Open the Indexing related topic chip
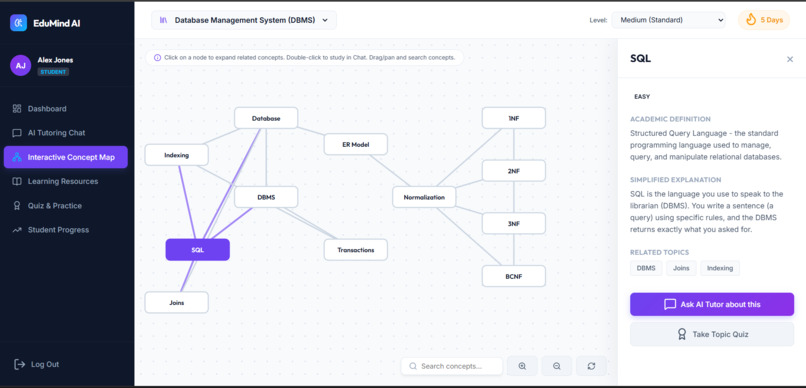 coord(720,268)
